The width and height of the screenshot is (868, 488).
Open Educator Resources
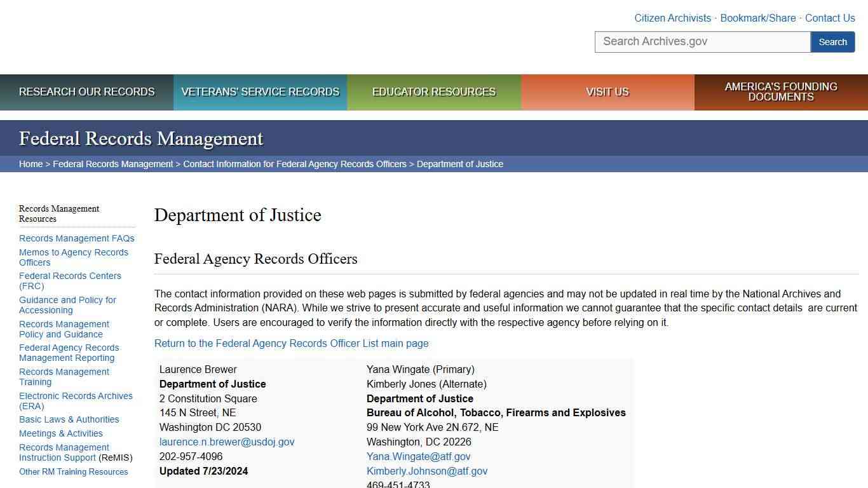[433, 92]
